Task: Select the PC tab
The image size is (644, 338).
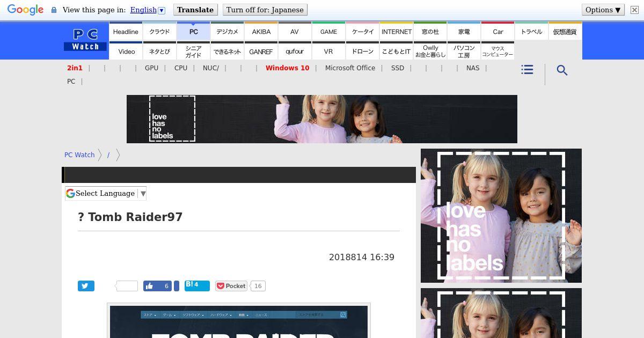Action: [193, 32]
